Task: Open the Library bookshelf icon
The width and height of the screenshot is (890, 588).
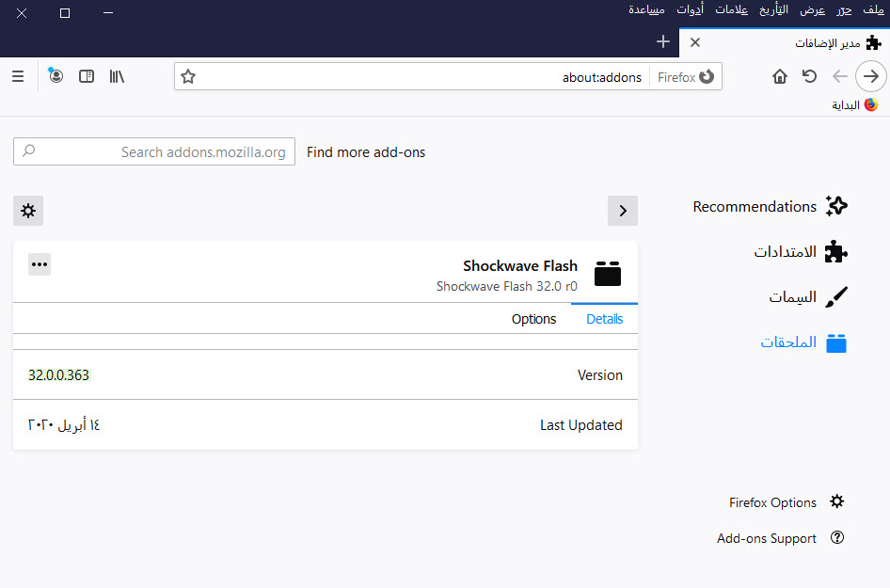Action: coord(117,76)
